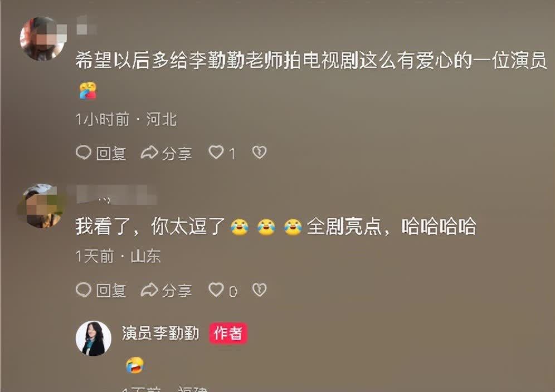Click the first commenter's blurred username
This screenshot has height=392, width=555.
click(86, 26)
